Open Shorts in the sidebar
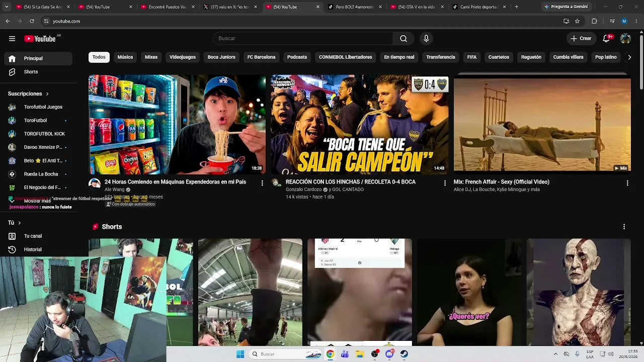The image size is (644, 362). coord(38,72)
